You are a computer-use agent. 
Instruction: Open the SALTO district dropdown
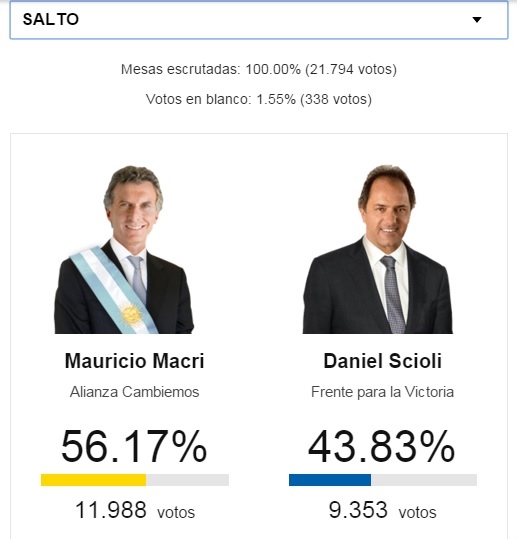coord(259,20)
